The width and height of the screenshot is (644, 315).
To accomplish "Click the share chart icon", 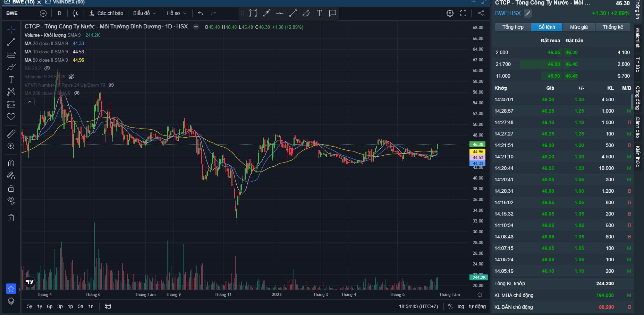I will [x=481, y=13].
